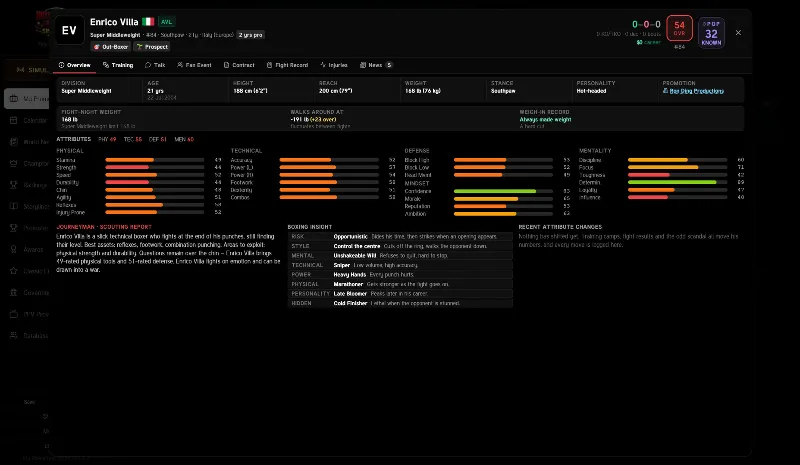Switch to the Training tab
Image resolution: width=800 pixels, height=465 pixels.
coord(118,65)
